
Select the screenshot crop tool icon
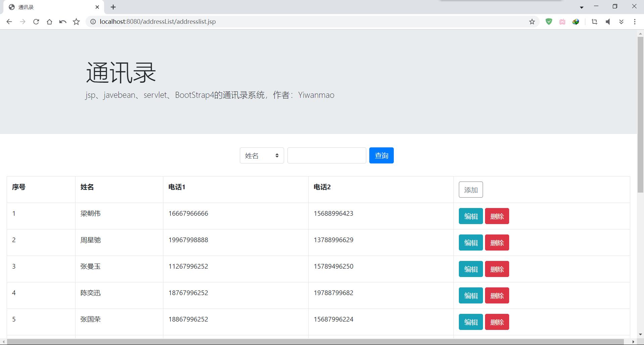(x=594, y=21)
